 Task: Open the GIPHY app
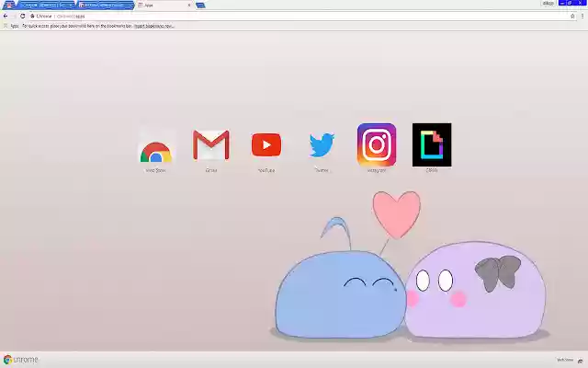point(432,147)
